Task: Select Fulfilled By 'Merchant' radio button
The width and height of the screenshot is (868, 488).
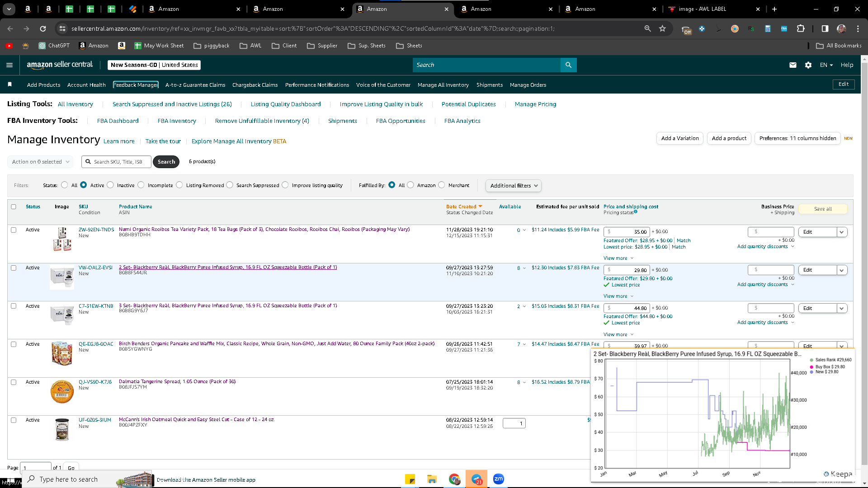Action: point(442,185)
